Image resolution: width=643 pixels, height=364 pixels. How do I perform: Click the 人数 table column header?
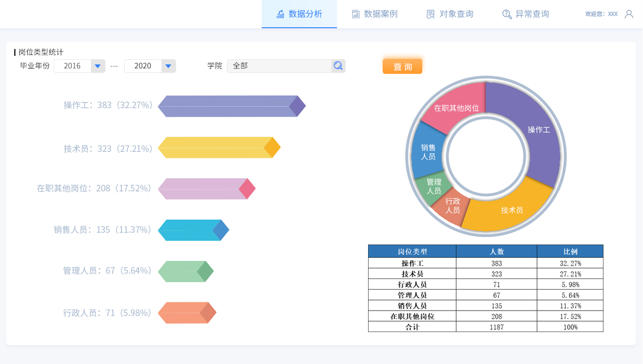[496, 251]
